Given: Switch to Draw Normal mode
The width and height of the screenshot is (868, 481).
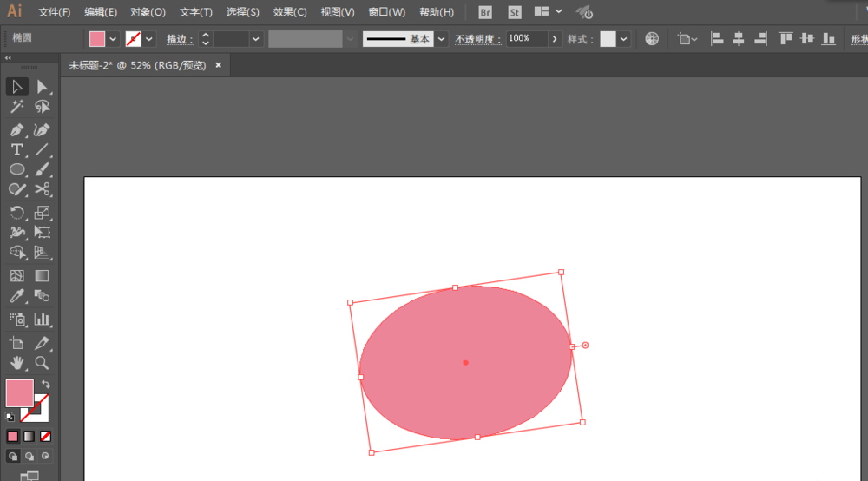Looking at the screenshot, I should (13, 456).
